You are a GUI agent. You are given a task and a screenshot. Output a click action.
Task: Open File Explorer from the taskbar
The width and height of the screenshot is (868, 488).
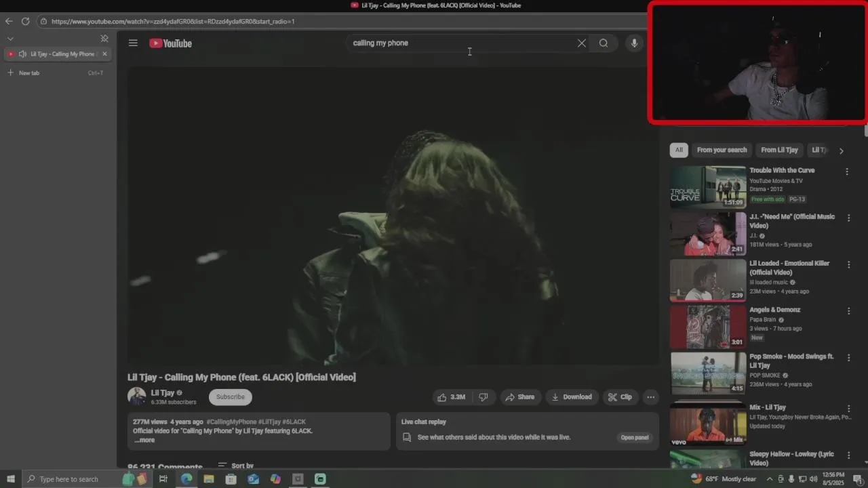[x=209, y=479]
